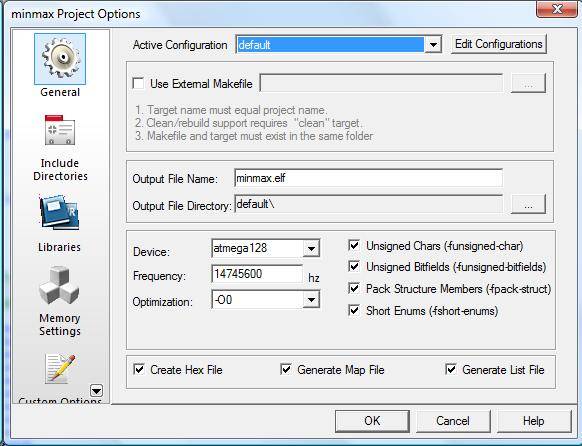This screenshot has width=582, height=446.
Task: Uncheck Generate List File
Action: [x=451, y=369]
